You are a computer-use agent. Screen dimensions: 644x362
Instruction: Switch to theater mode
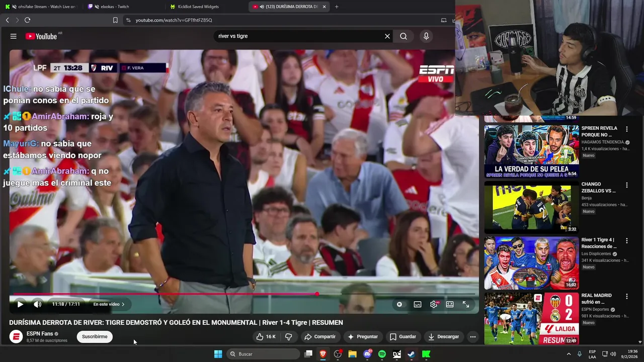point(450,304)
